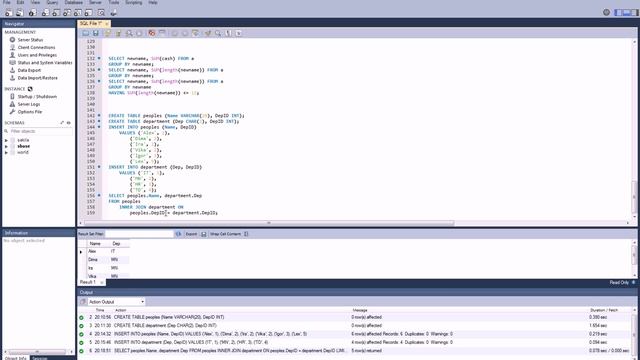Select the SELECT peoples.Name output row
The width and height of the screenshot is (640, 360).
354,351
